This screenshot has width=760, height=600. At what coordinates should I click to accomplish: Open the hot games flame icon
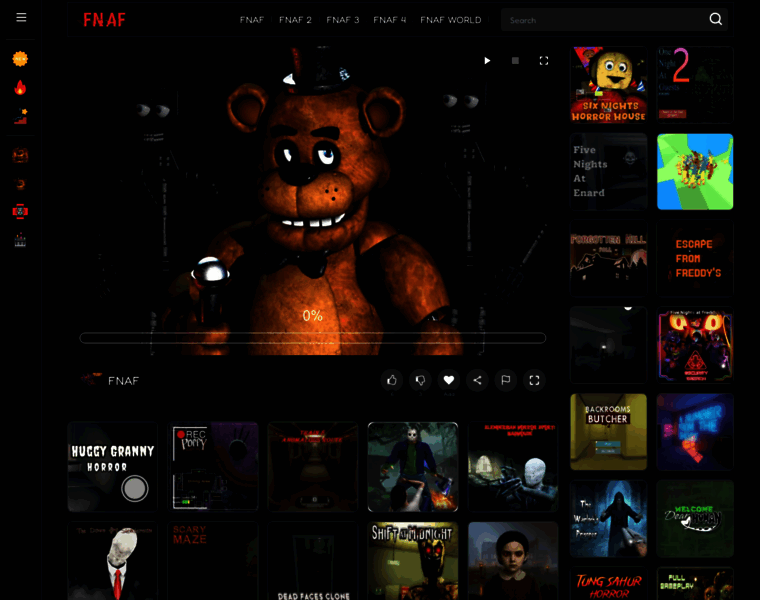[20, 87]
